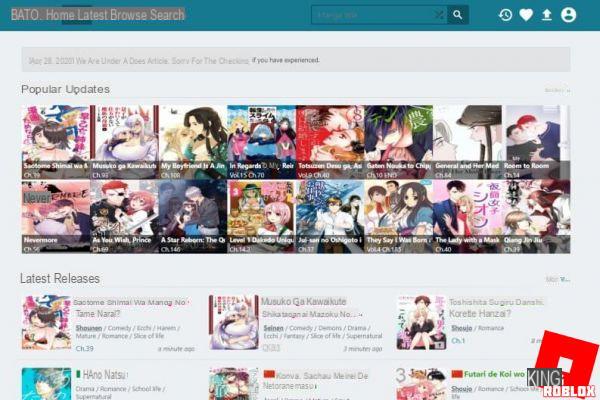Open the user account profile icon
The width and height of the screenshot is (600, 400).
click(x=568, y=15)
